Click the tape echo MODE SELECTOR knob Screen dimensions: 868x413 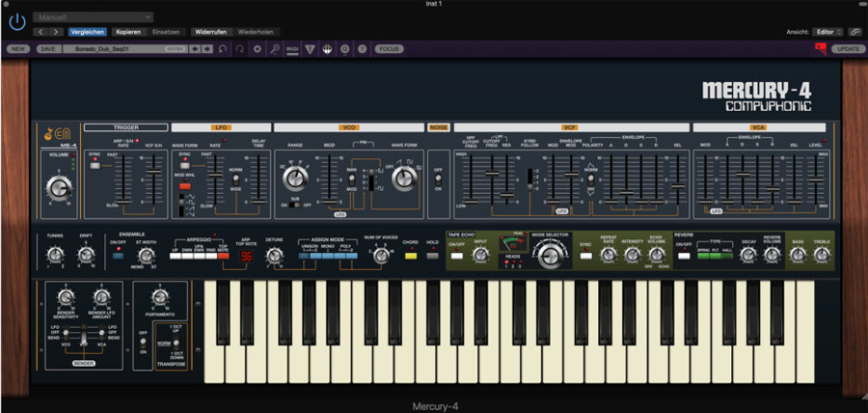549,257
